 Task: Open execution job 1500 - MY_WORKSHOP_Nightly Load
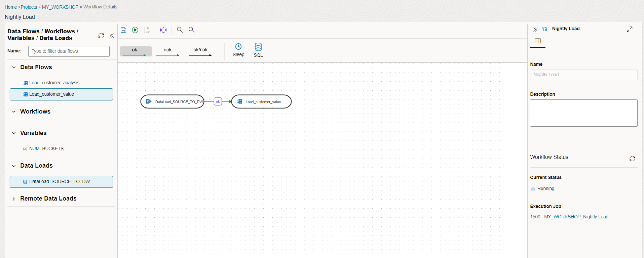(x=569, y=217)
